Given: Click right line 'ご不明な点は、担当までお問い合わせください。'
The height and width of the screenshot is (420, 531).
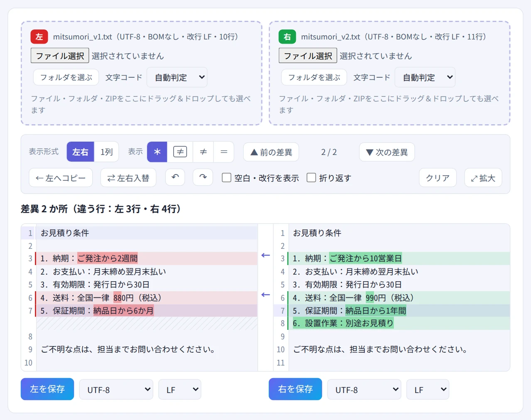Looking at the screenshot, I should tap(399, 349).
